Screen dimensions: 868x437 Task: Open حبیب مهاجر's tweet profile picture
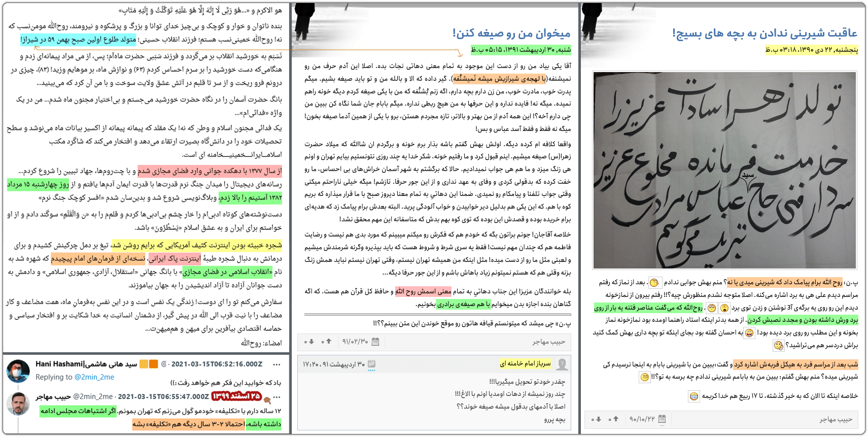pyautogui.click(x=18, y=404)
